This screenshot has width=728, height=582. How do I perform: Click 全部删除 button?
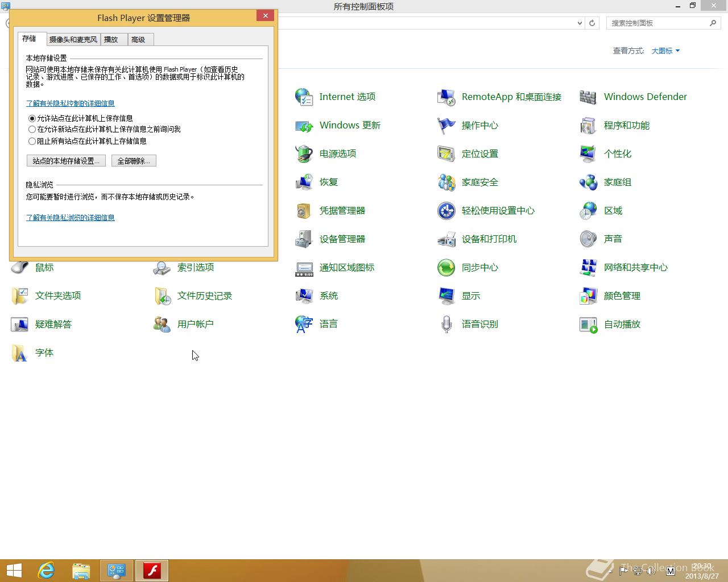134,161
